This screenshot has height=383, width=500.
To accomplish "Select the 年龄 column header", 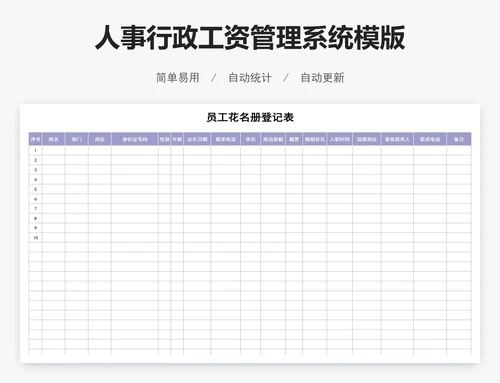I will point(177,139).
